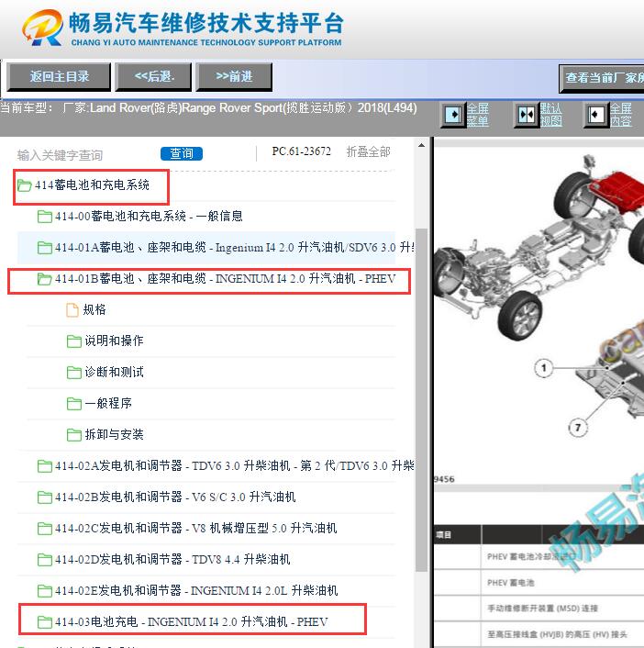Open 414-02E发电机和调节器 INGENIUM 2.0L entry
The width and height of the screenshot is (644, 648).
(196, 590)
